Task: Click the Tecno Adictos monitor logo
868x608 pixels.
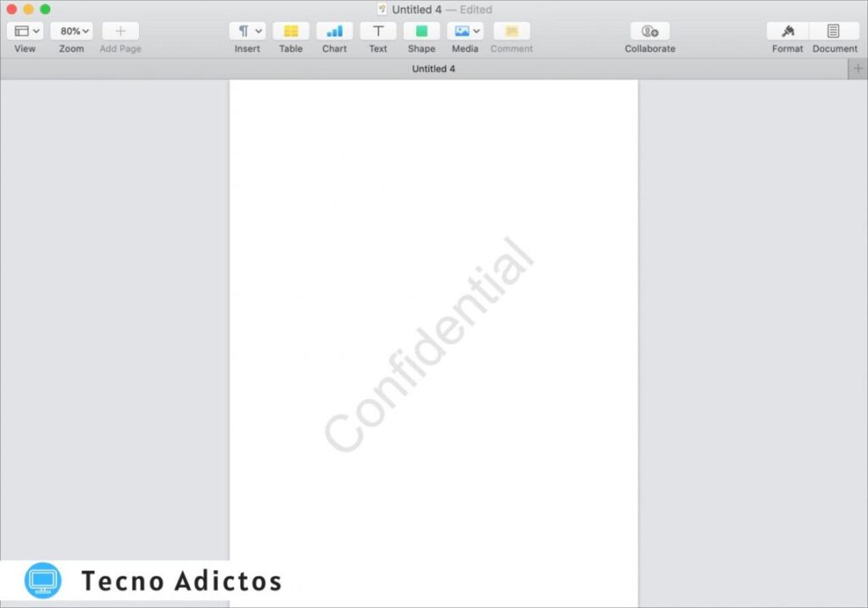Action: pos(43,581)
